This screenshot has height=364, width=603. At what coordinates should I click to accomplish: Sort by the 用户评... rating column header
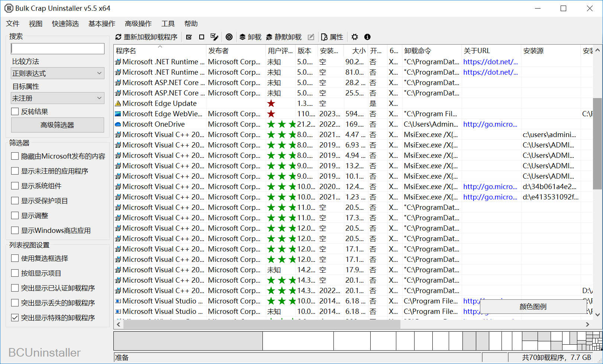click(x=280, y=51)
